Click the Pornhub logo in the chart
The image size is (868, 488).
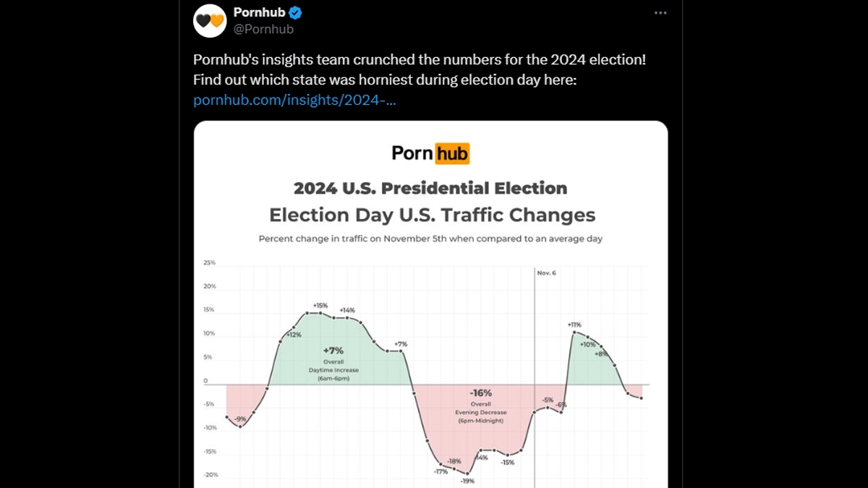(x=430, y=153)
